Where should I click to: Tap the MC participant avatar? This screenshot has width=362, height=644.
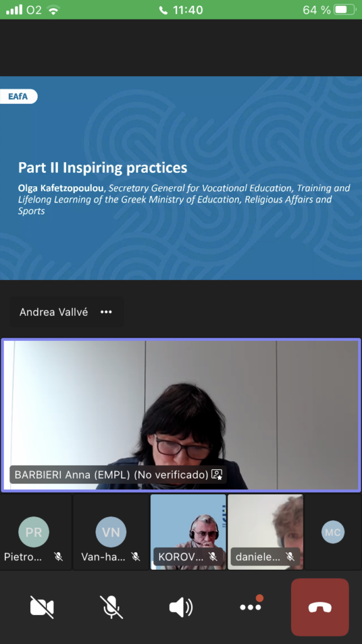pos(333,532)
